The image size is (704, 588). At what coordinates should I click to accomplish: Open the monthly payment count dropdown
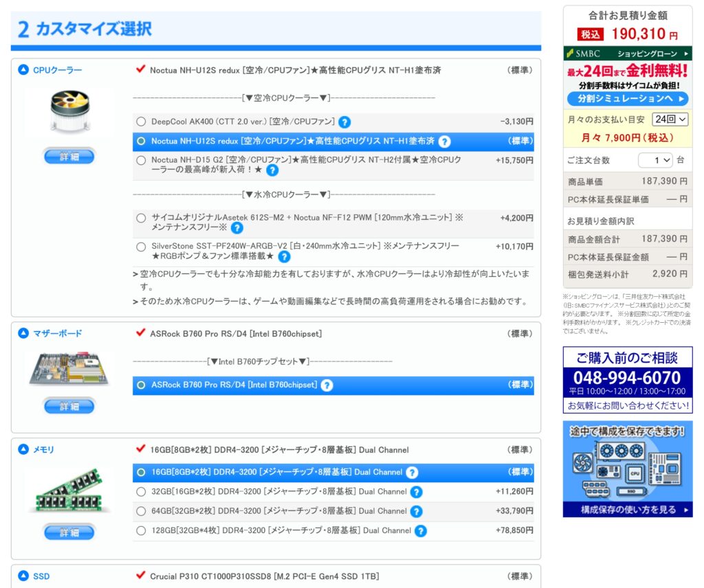pos(670,119)
